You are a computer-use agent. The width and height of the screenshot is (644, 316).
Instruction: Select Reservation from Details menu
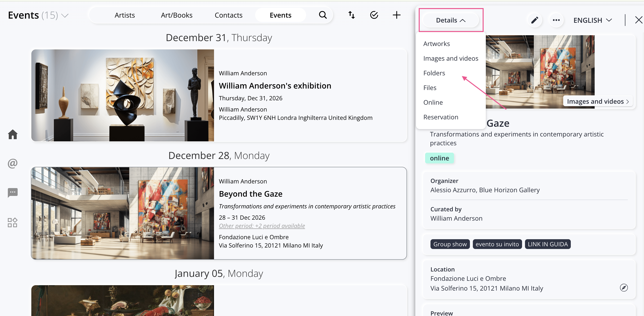pos(441,117)
